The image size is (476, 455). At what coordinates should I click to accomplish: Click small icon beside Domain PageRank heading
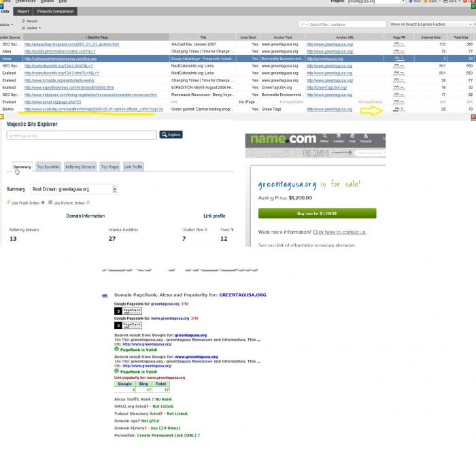[x=105, y=295]
